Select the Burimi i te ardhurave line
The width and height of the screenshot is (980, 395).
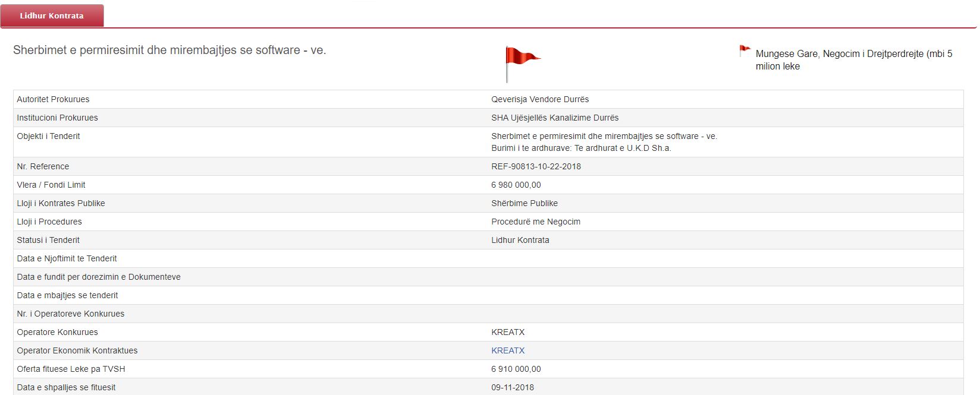[x=581, y=148]
